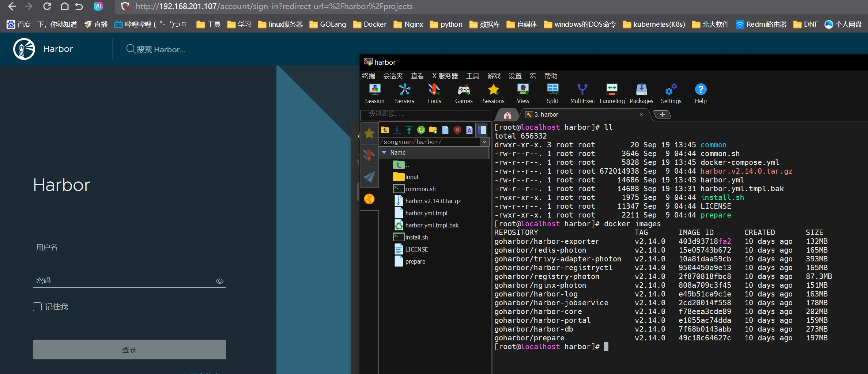Click the Split toolbar icon
The height and width of the screenshot is (374, 868).
(552, 94)
